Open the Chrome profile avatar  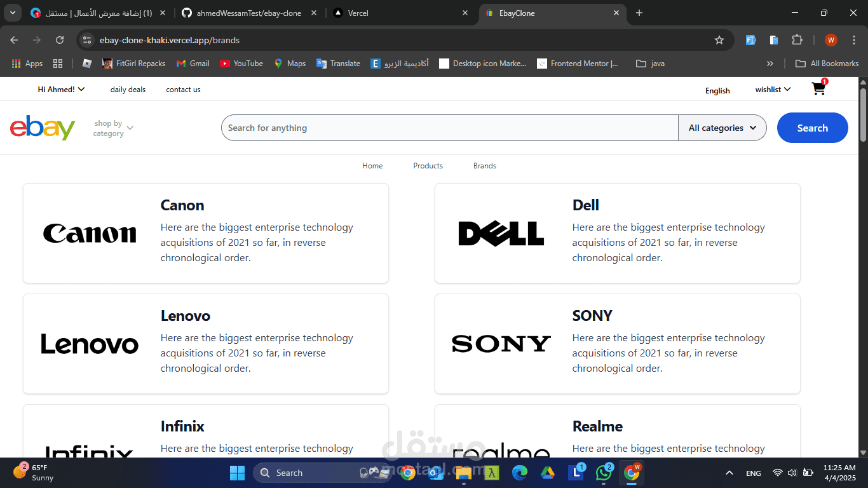click(831, 40)
